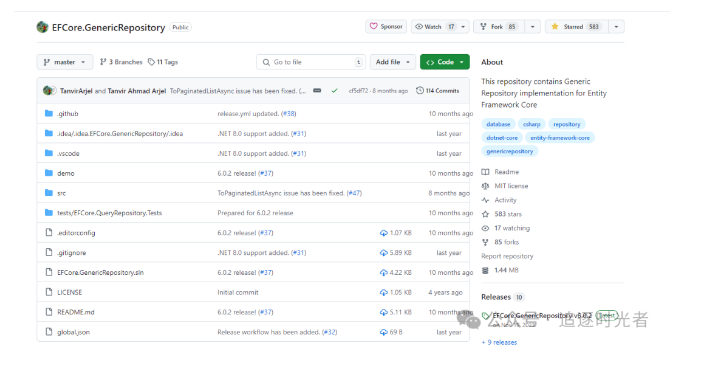Open the Fork options dropdown arrow
The image size is (718, 366).
tap(533, 27)
